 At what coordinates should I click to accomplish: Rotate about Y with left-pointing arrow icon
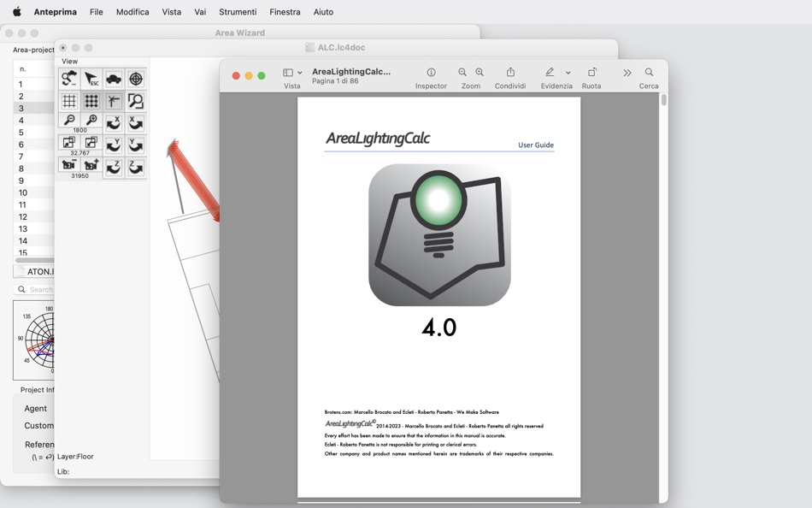114,145
